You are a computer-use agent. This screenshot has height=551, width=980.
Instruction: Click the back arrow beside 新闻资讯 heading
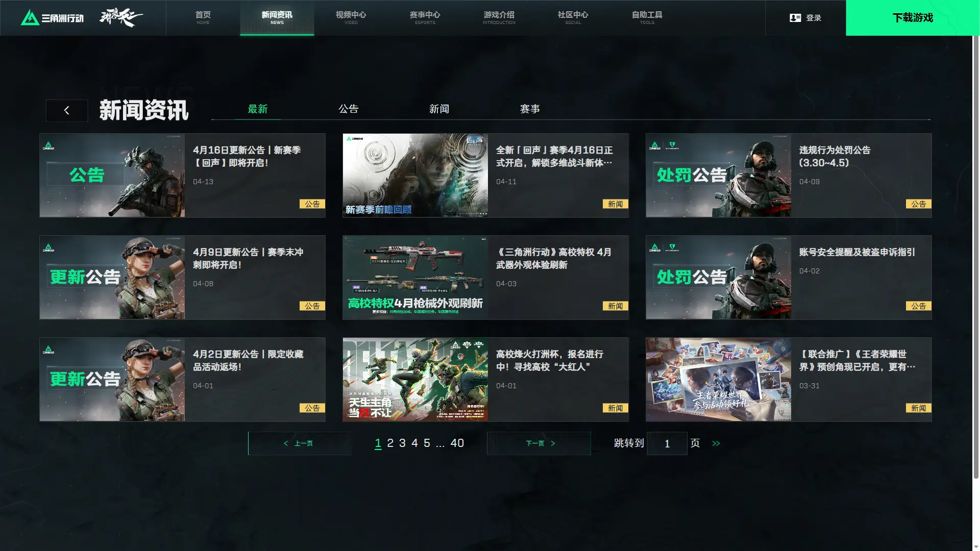[66, 110]
